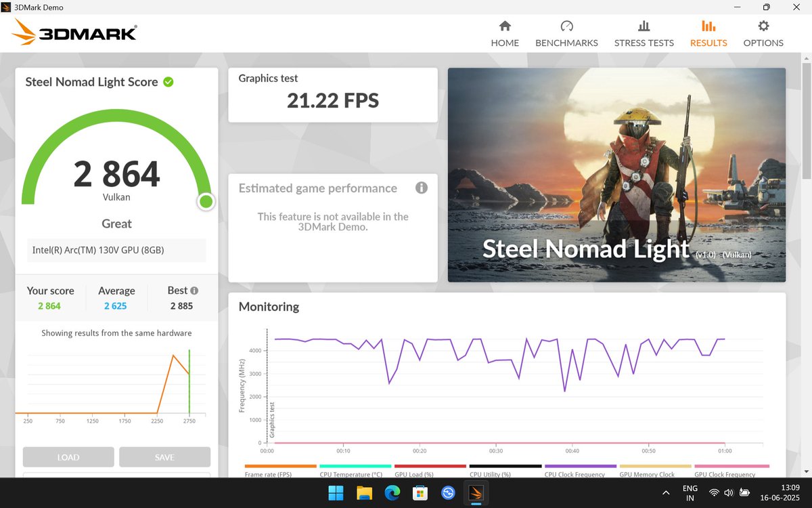Click the CPU Temperature legend color bar
812x508 pixels.
point(355,466)
